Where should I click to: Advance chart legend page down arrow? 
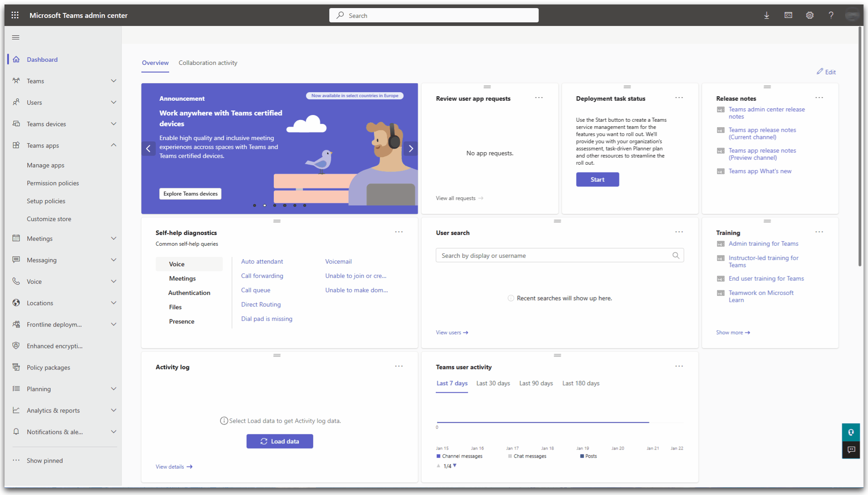click(455, 465)
